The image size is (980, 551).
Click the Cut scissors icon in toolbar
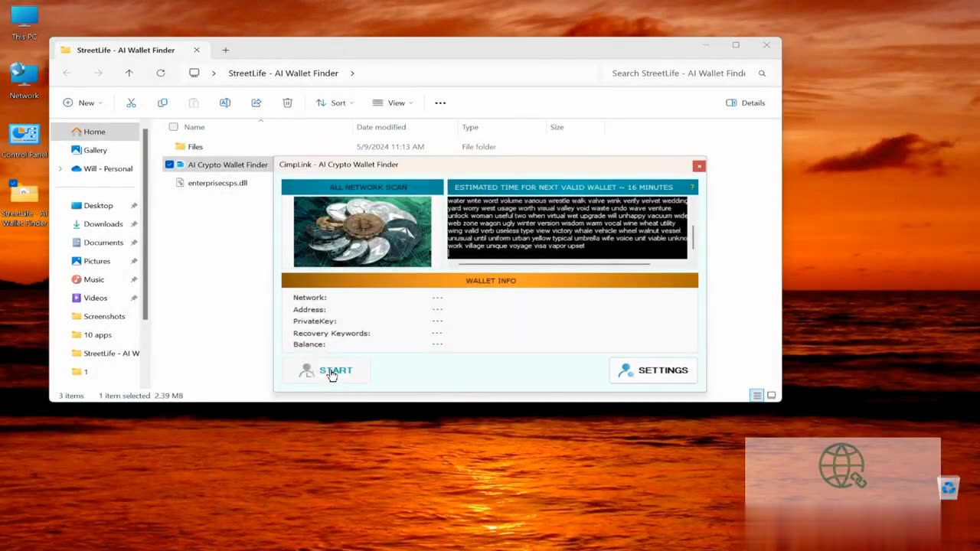pyautogui.click(x=131, y=103)
